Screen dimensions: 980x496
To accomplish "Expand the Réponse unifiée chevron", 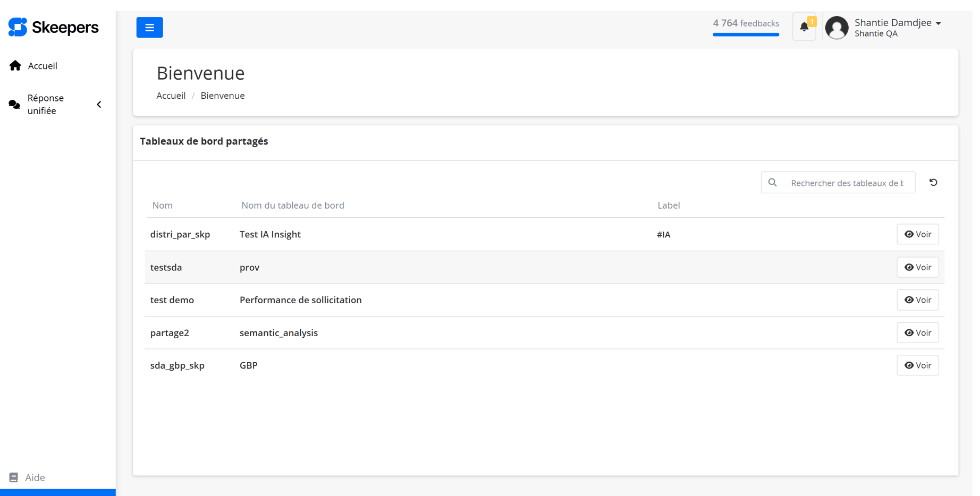I will click(x=99, y=105).
